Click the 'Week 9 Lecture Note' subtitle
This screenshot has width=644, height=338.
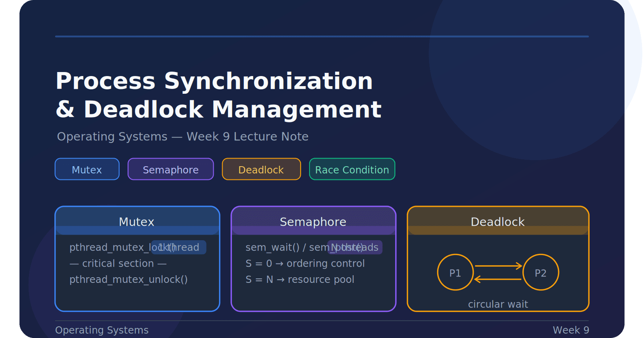[248, 136]
